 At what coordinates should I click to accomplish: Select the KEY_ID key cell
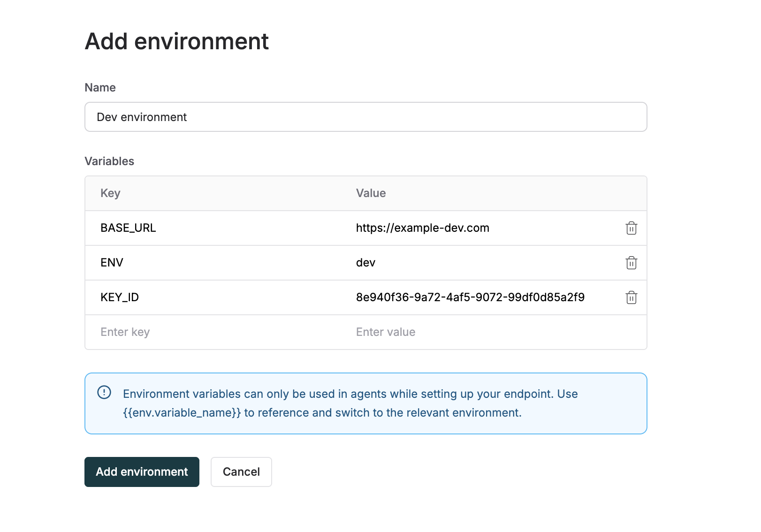pos(120,297)
